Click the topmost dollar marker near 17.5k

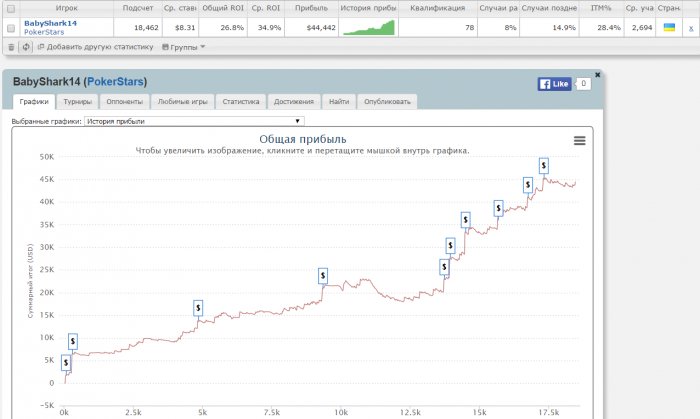click(543, 166)
